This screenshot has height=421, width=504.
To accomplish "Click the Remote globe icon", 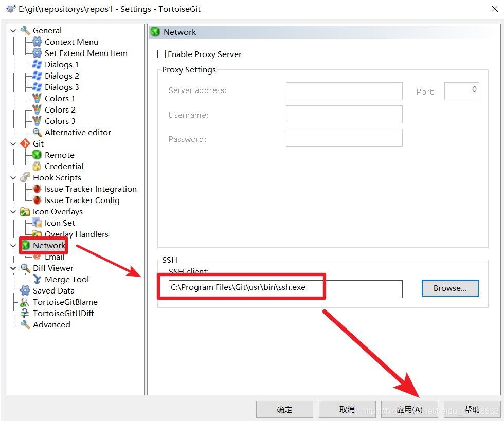I will pyautogui.click(x=37, y=155).
